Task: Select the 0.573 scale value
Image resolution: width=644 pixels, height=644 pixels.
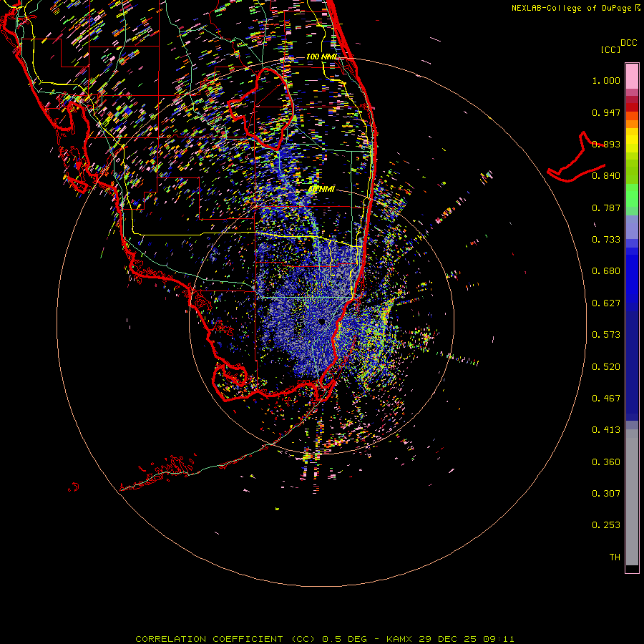Action: pyautogui.click(x=606, y=335)
